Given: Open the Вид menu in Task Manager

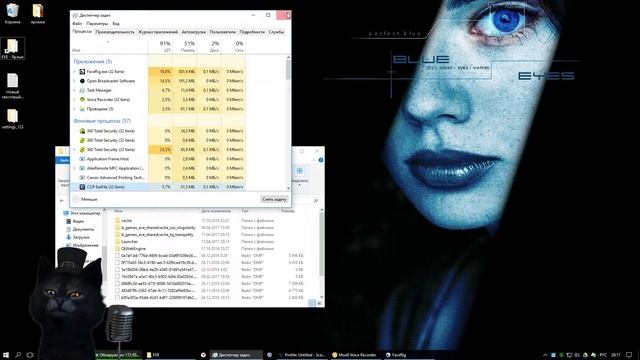Looking at the screenshot, I should tap(116, 24).
